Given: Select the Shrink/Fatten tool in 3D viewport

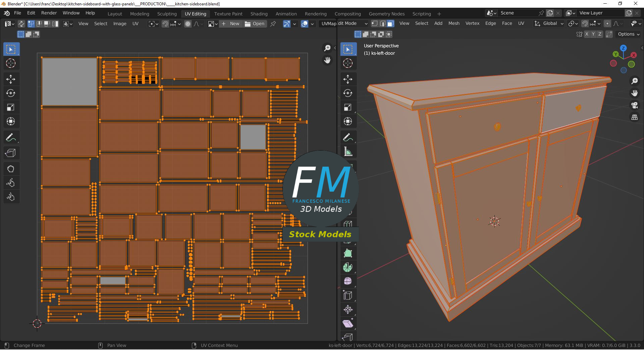Looking at the screenshot, I should coord(348,309).
